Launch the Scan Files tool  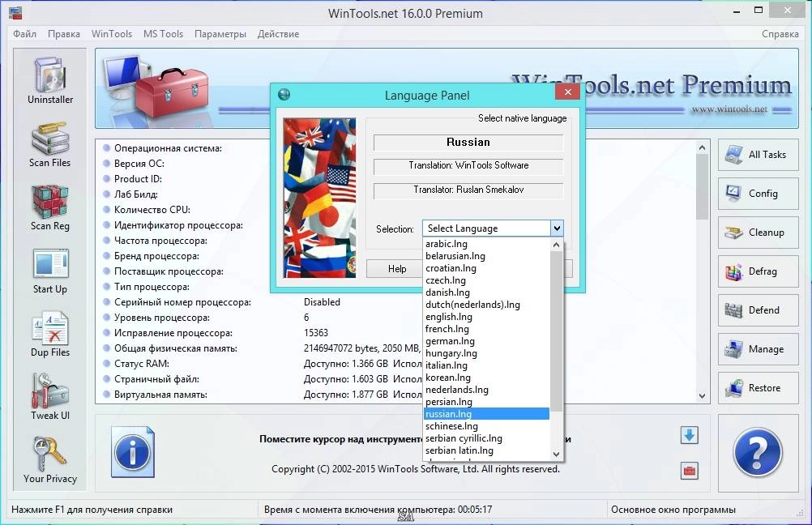[50, 145]
